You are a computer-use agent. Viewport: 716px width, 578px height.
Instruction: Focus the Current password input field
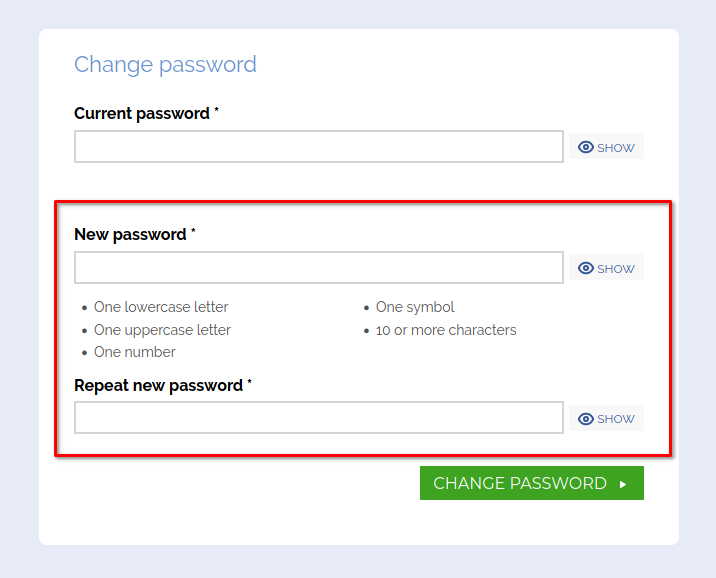click(x=318, y=147)
